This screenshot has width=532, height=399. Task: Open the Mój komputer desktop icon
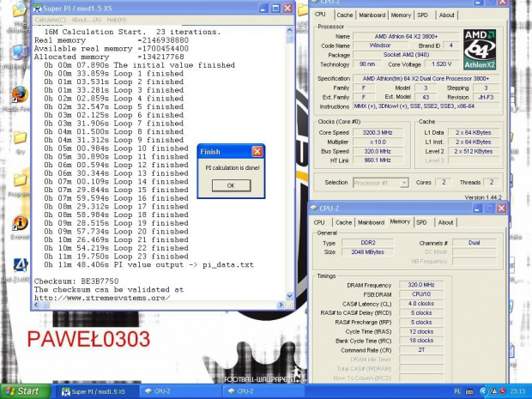20,52
